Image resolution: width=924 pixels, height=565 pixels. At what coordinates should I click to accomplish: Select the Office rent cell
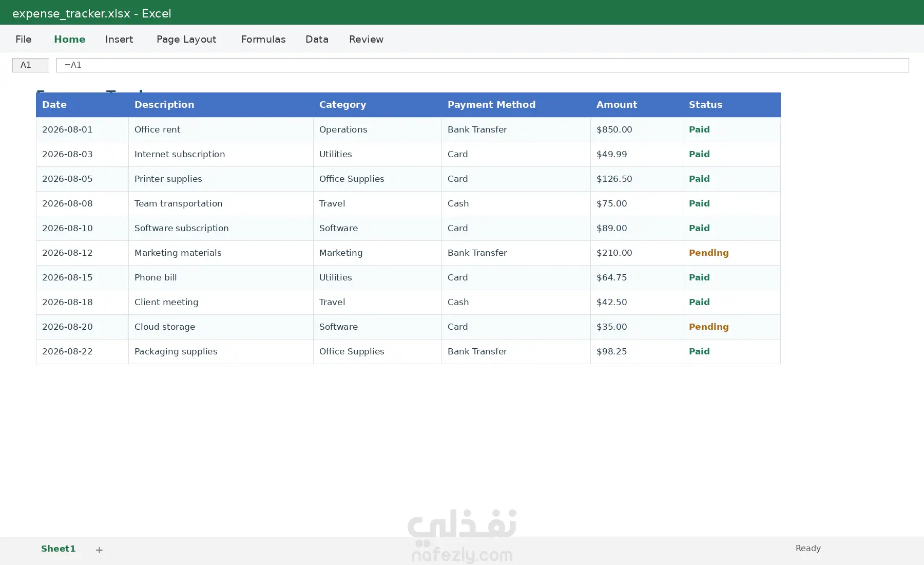pos(221,129)
